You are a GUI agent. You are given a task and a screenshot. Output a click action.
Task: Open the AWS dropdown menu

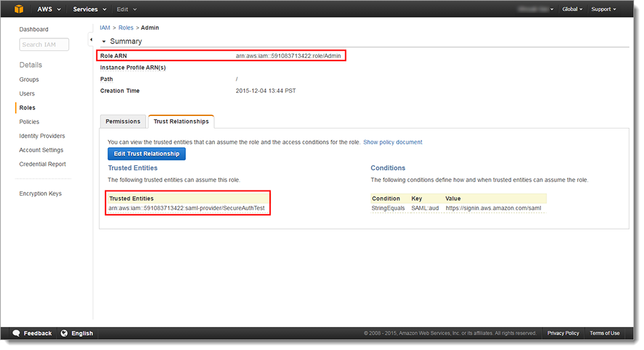tap(49, 9)
